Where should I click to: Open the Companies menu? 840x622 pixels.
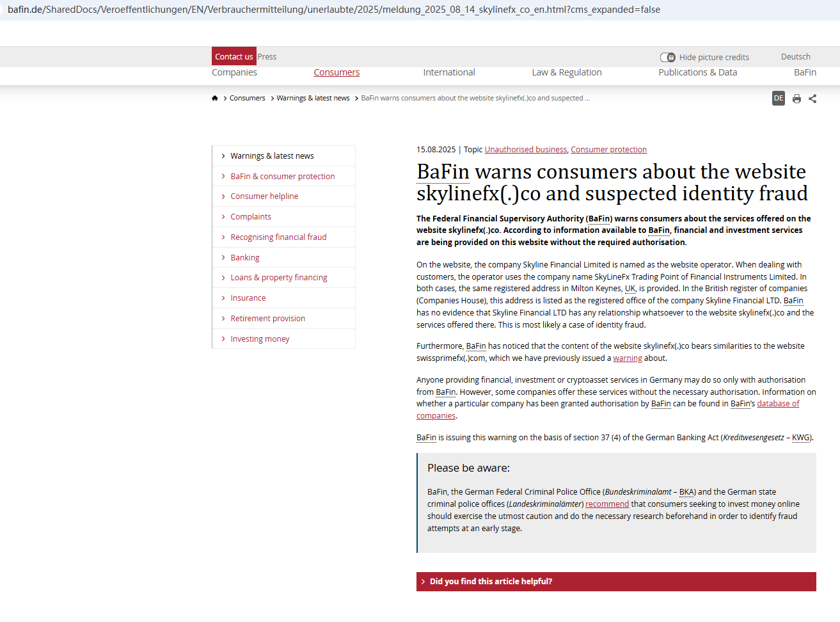pos(234,72)
